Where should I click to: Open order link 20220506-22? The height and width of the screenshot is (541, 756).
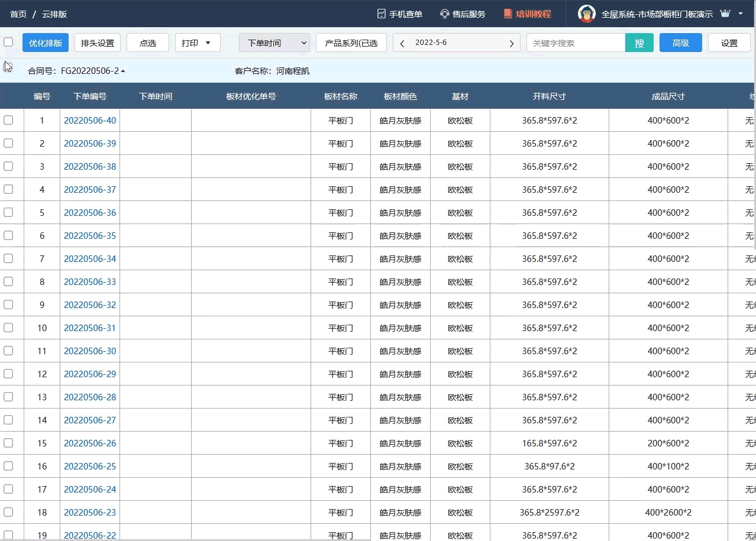pos(90,535)
